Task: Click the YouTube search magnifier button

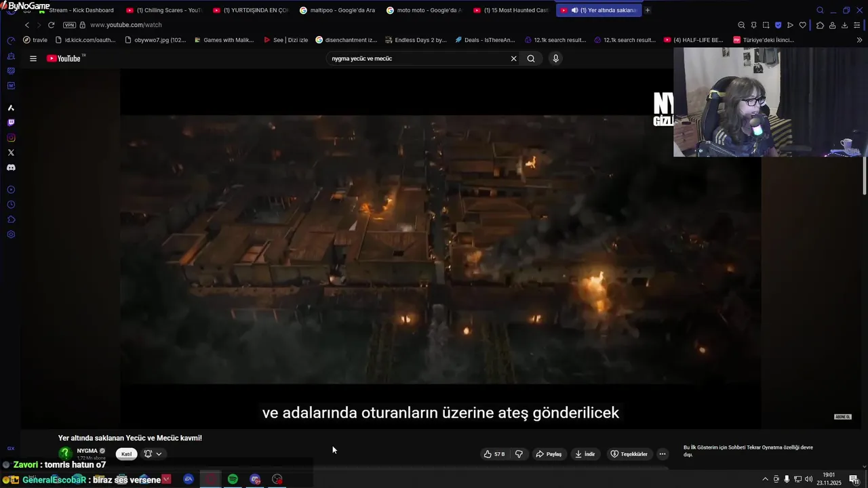Action: pos(531,58)
